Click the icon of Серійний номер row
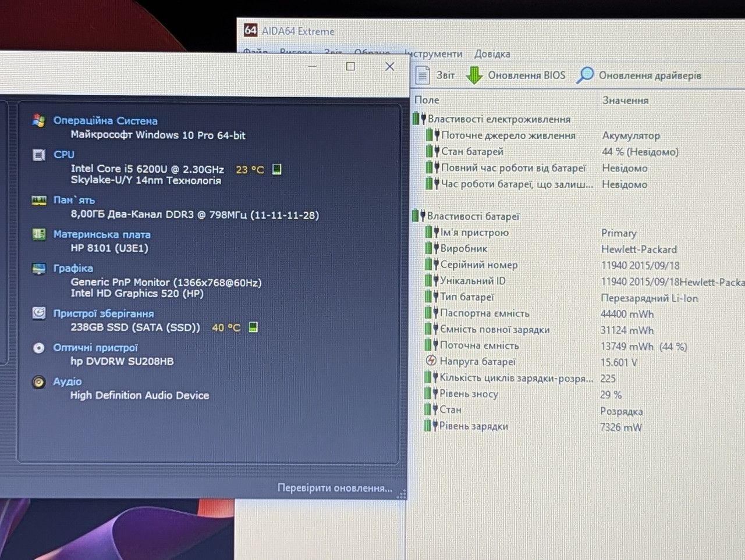This screenshot has width=745, height=560. [431, 265]
